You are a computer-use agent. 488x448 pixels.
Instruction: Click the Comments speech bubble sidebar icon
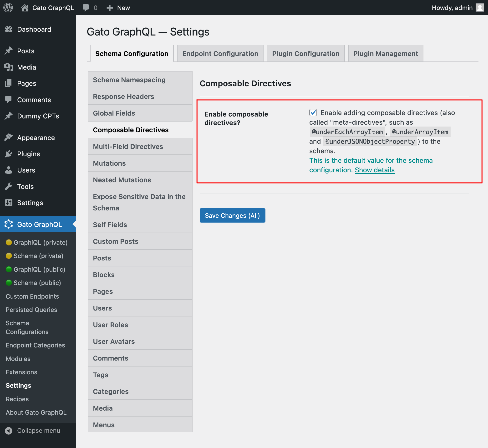click(9, 100)
